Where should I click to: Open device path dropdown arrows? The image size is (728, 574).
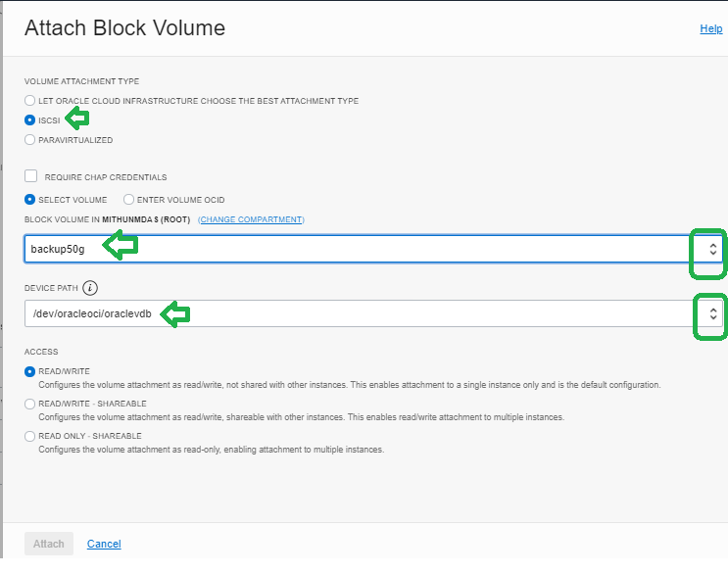pyautogui.click(x=712, y=314)
